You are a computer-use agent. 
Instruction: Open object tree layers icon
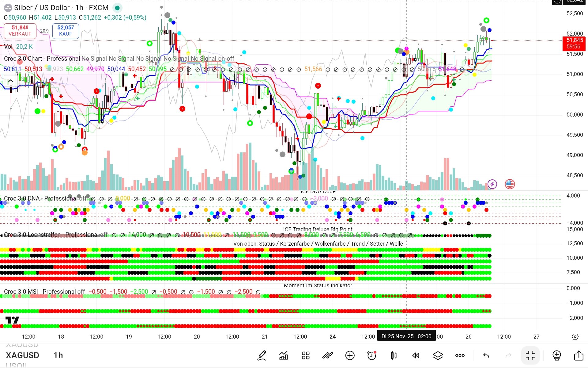point(438,355)
